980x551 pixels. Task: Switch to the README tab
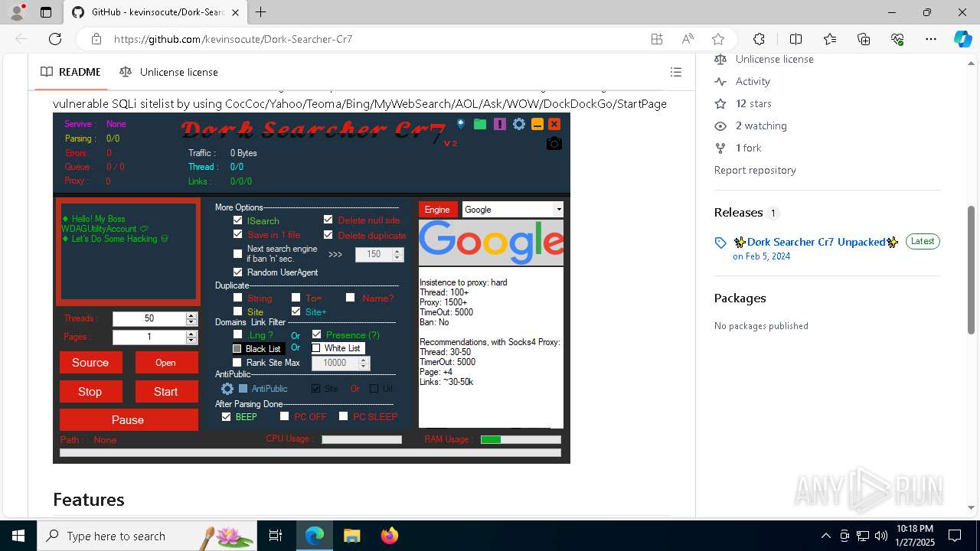[70, 72]
